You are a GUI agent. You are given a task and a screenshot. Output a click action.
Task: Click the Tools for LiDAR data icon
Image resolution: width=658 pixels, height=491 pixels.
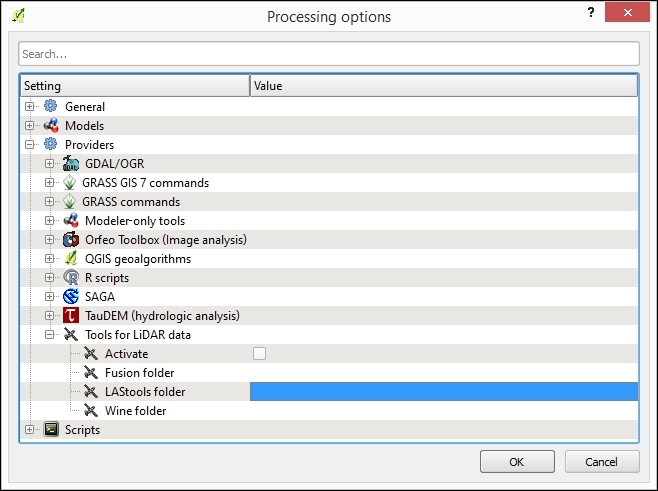(x=71, y=334)
